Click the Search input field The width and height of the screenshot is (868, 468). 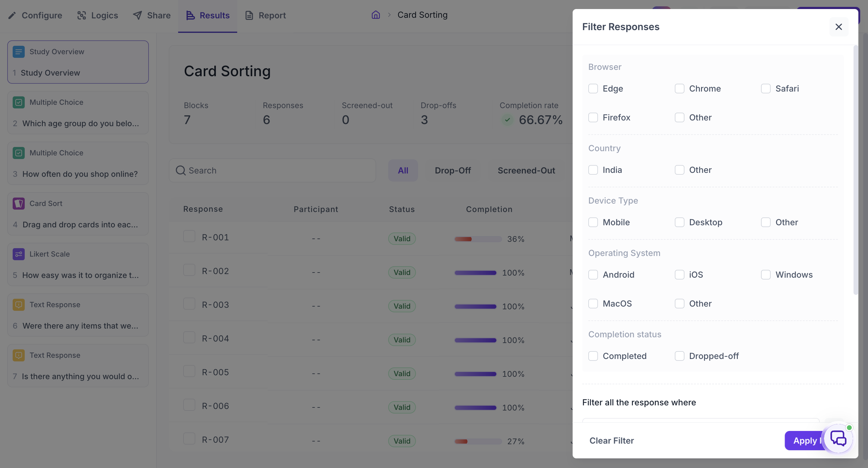(272, 170)
